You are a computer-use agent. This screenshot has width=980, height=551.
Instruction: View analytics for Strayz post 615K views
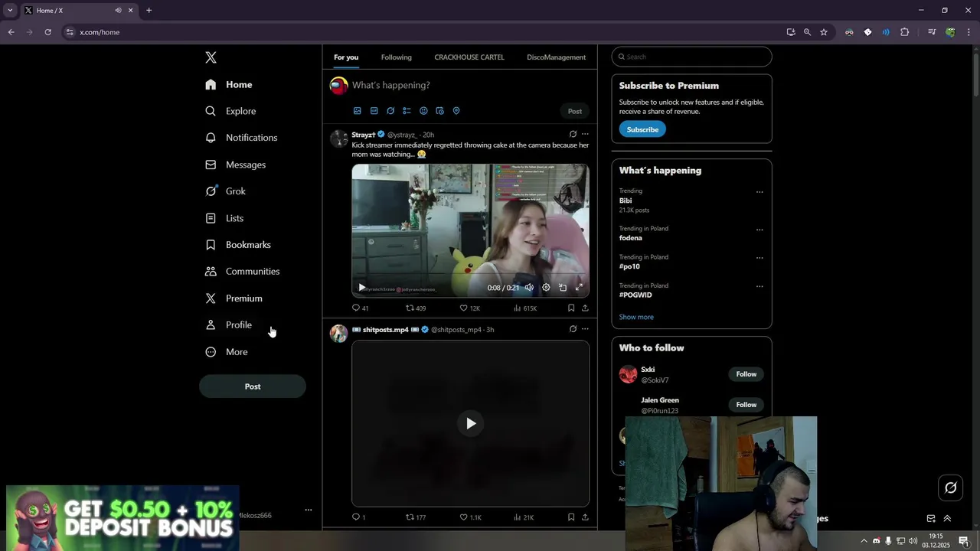[x=525, y=308]
